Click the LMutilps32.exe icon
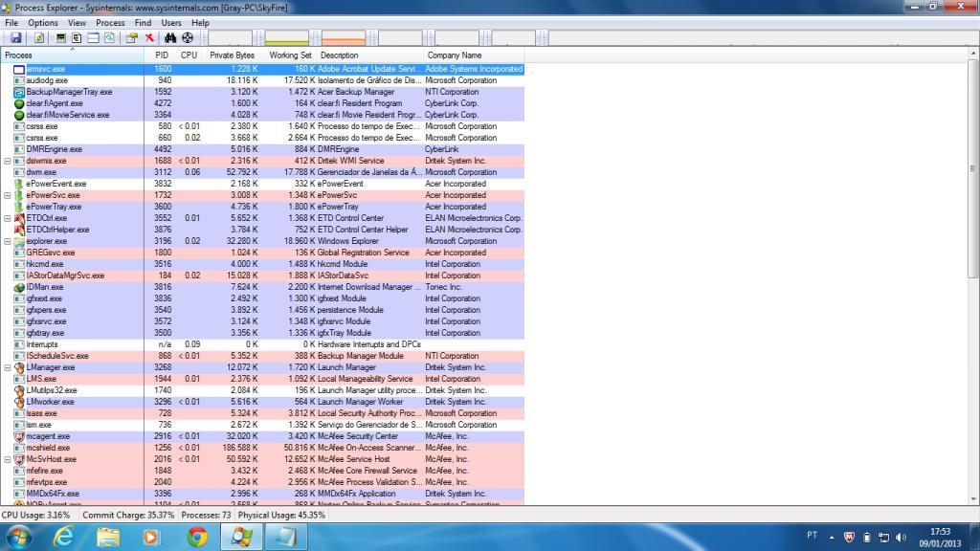 (x=19, y=390)
